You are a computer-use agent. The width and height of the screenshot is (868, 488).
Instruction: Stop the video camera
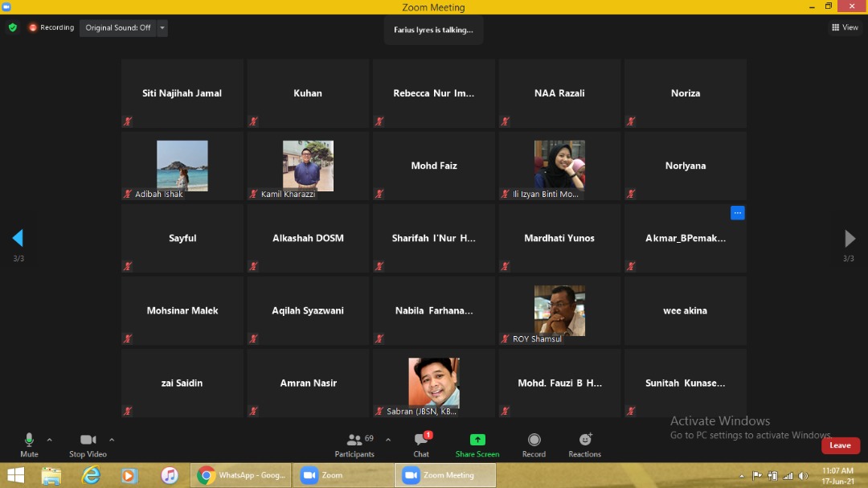click(88, 444)
